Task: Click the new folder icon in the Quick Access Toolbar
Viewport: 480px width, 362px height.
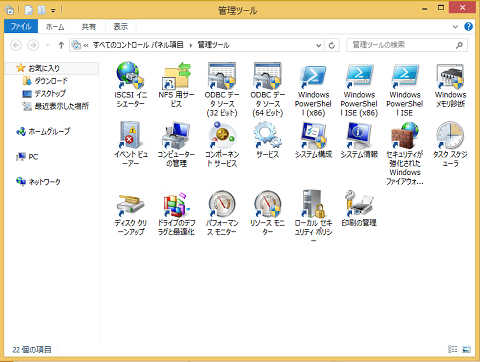Action: coord(41,10)
